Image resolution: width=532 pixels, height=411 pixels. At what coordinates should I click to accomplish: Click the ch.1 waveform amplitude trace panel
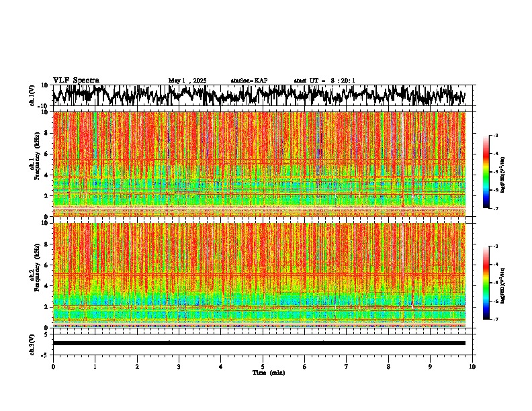tap(264, 95)
